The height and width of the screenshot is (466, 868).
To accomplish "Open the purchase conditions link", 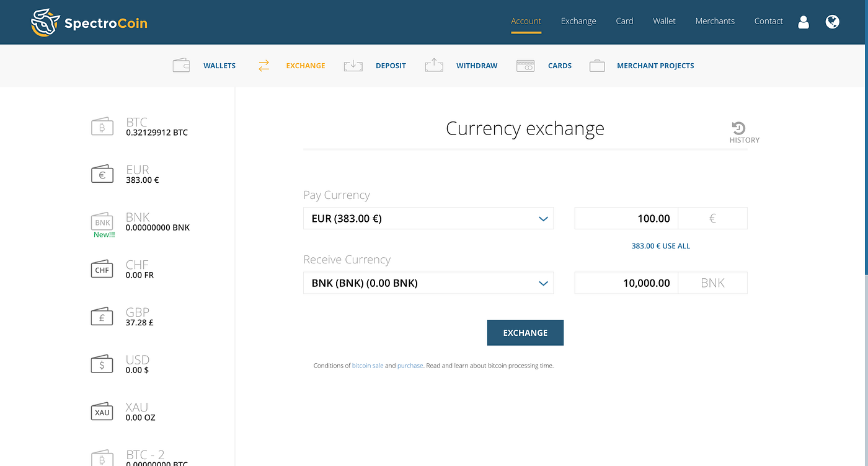I will [410, 366].
